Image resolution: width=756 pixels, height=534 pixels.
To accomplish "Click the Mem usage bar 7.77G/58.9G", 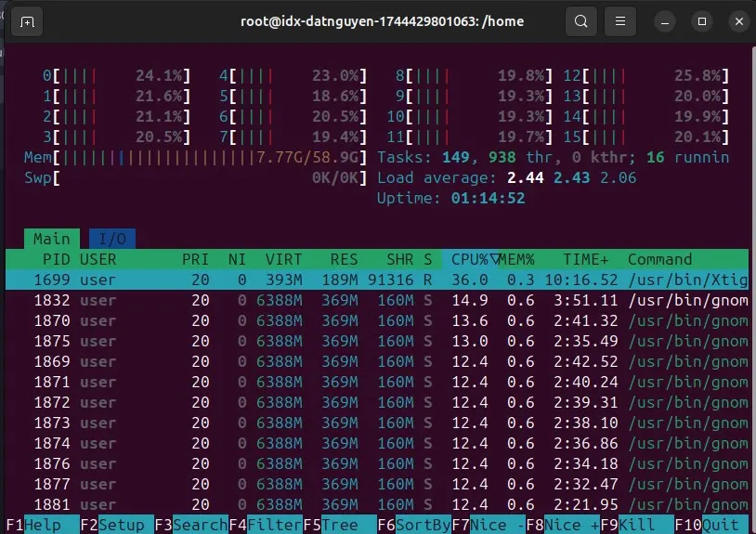I will (x=195, y=157).
